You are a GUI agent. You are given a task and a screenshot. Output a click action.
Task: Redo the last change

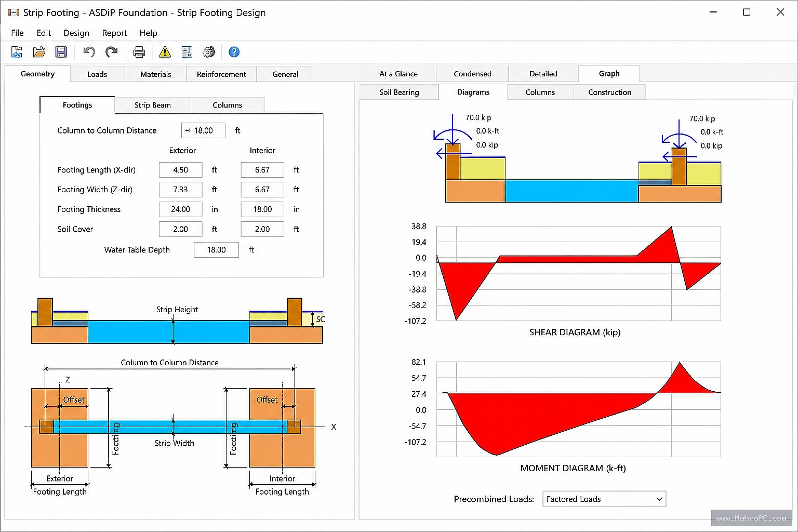pos(112,52)
